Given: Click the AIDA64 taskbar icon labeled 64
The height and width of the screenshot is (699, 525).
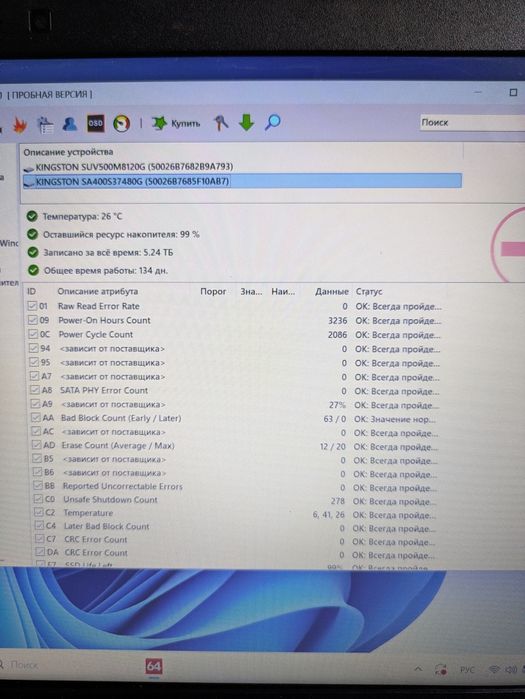Looking at the screenshot, I should click(x=154, y=666).
